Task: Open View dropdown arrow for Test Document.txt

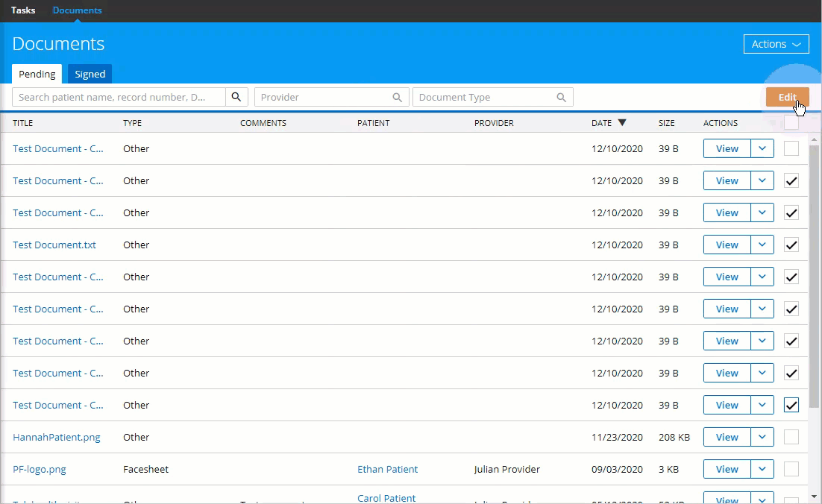Action: 762,245
